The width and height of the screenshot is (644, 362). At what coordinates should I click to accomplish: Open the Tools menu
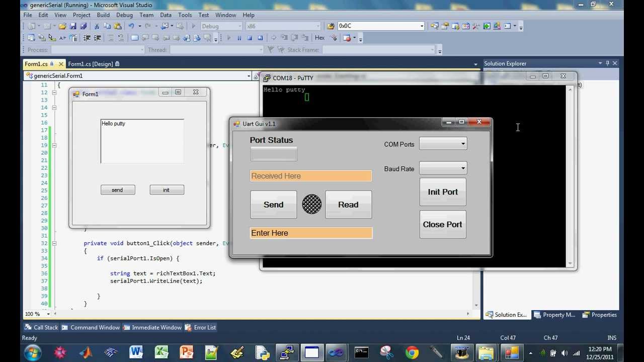[185, 15]
